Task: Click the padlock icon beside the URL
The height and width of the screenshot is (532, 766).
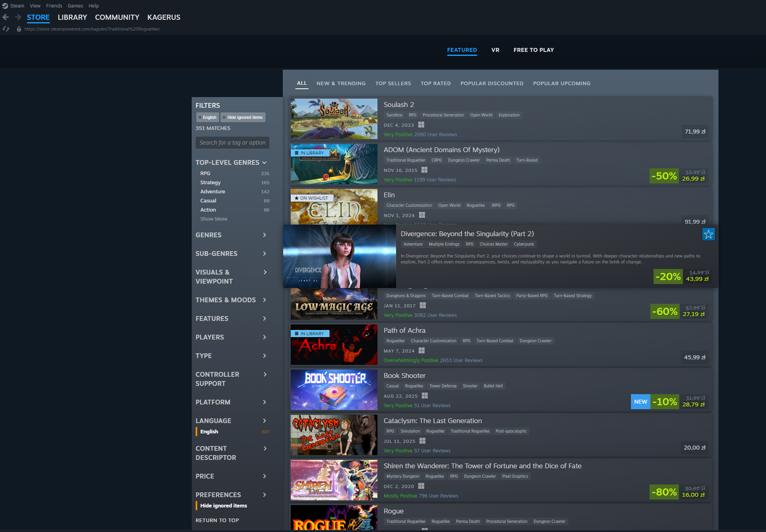Action: pyautogui.click(x=19, y=29)
